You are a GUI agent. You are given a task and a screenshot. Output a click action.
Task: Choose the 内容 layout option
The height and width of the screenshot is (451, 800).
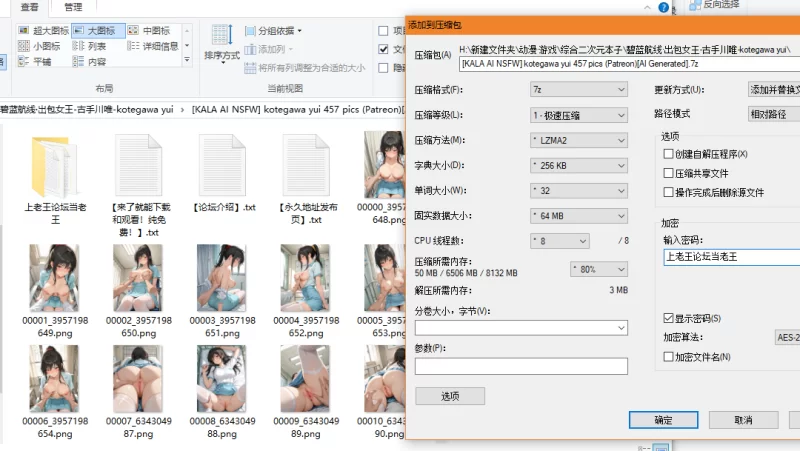pyautogui.click(x=90, y=62)
